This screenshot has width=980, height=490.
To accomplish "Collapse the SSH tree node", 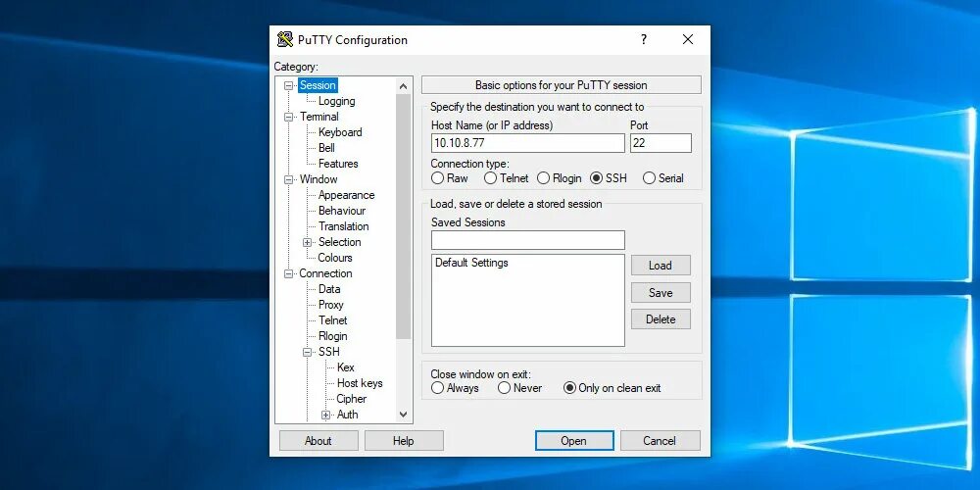I will tap(307, 352).
